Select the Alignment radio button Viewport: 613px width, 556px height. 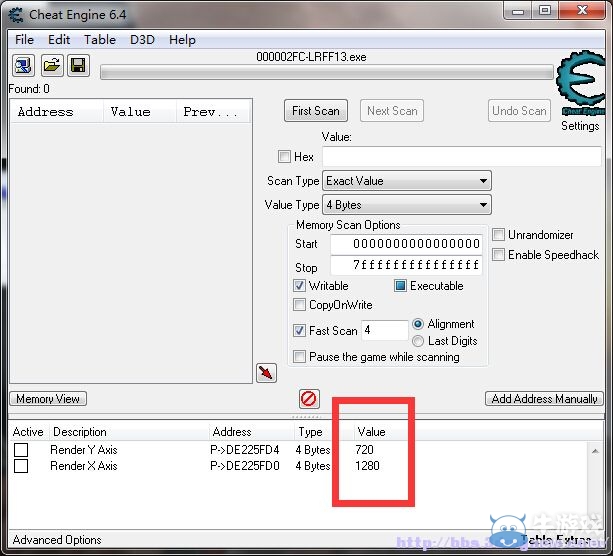coord(418,324)
